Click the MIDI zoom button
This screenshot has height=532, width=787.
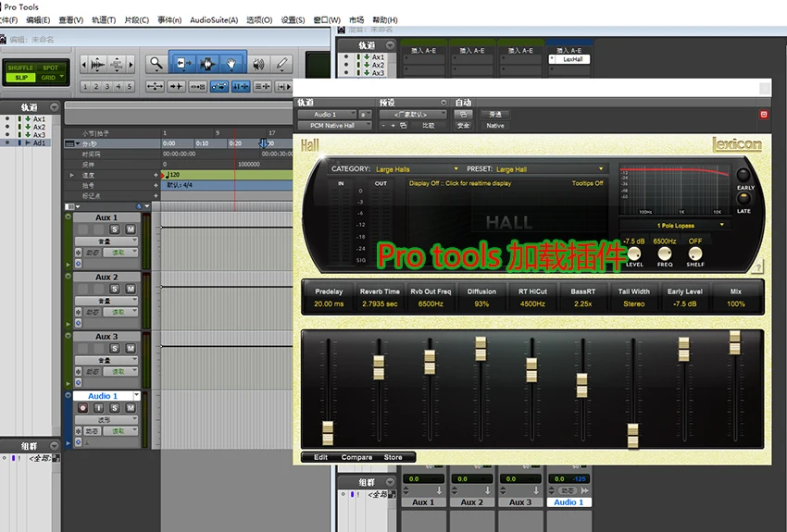coord(117,64)
